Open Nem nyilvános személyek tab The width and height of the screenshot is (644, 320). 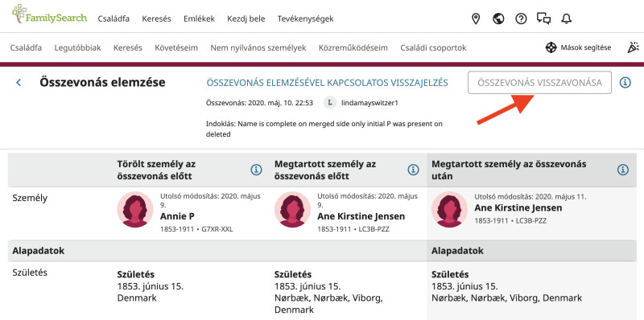click(x=258, y=47)
